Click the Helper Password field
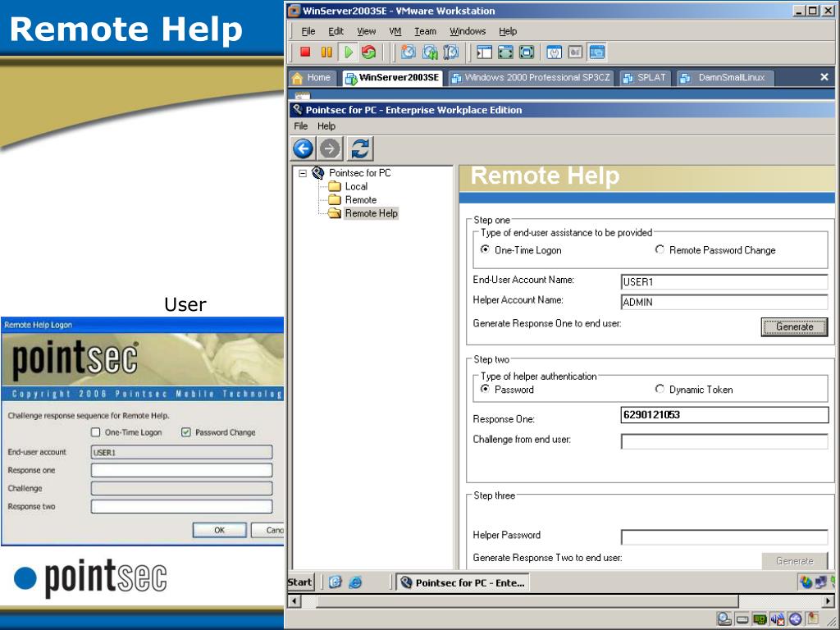Image resolution: width=840 pixels, height=630 pixels. coord(724,536)
